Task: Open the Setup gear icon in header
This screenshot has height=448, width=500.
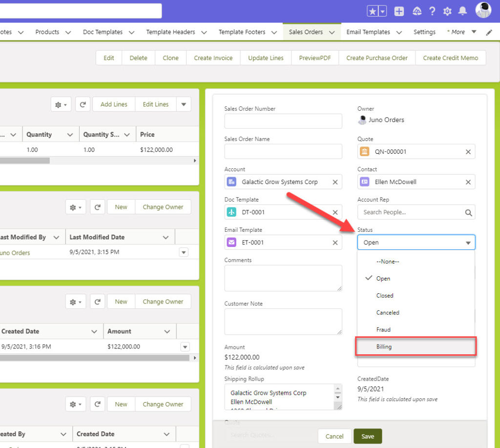Action: pyautogui.click(x=447, y=12)
